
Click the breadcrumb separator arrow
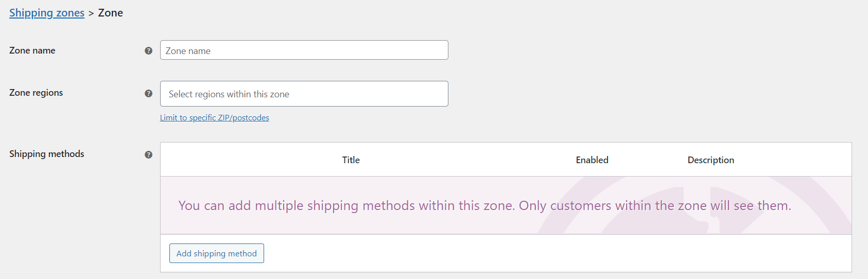coord(91,13)
